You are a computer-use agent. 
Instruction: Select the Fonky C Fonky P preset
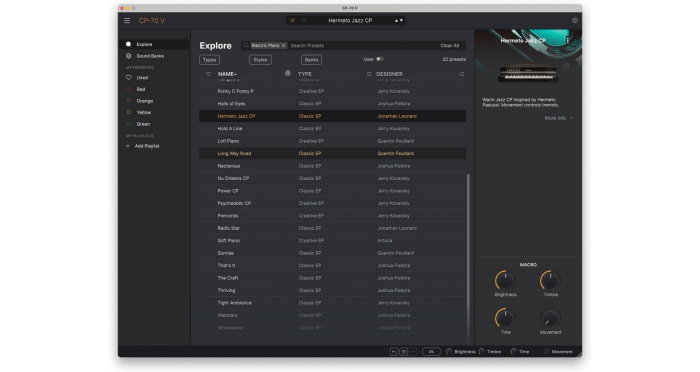coord(333,91)
